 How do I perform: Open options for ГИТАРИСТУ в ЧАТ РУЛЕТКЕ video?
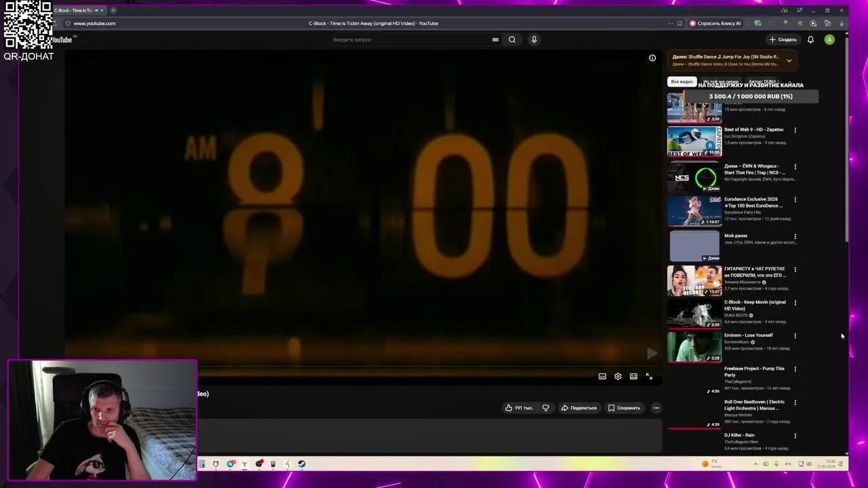click(x=795, y=270)
